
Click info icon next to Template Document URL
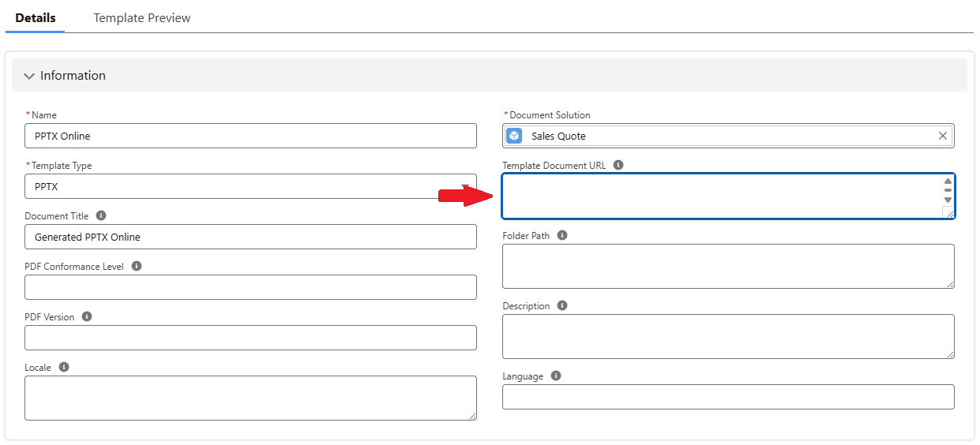click(618, 165)
